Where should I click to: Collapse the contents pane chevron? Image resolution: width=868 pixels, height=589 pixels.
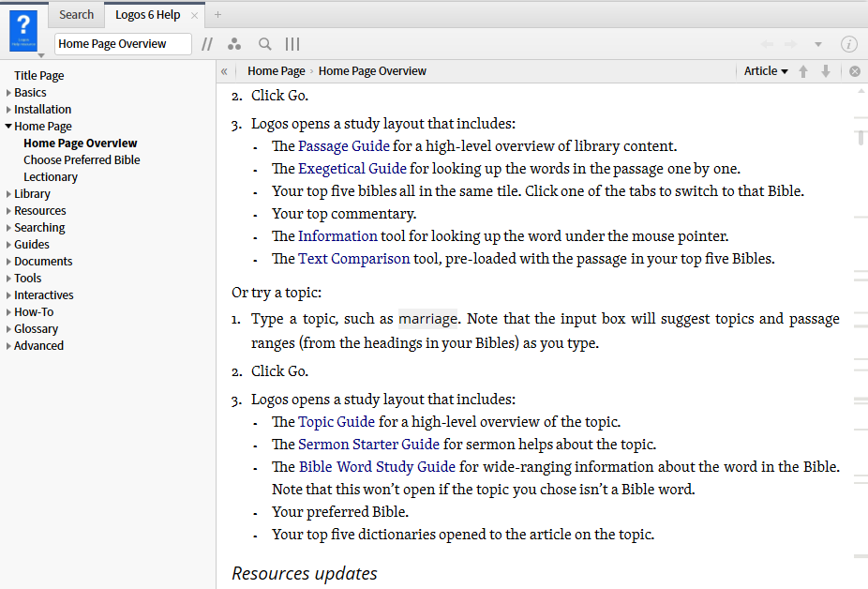tap(224, 71)
